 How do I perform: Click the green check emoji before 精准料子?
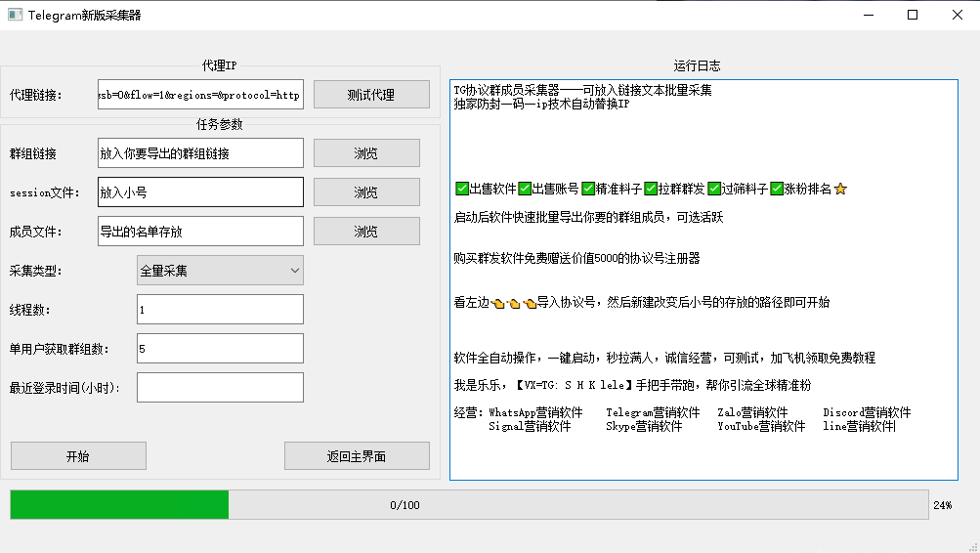pyautogui.click(x=587, y=189)
